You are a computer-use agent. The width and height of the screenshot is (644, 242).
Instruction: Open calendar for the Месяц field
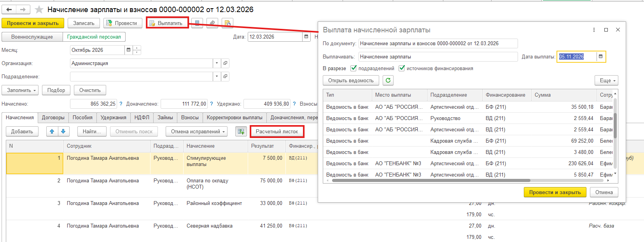(128, 50)
